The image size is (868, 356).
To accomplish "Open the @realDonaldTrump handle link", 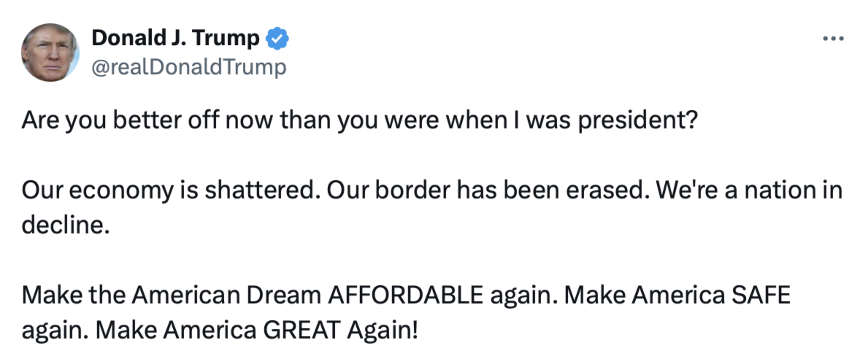I will (189, 67).
